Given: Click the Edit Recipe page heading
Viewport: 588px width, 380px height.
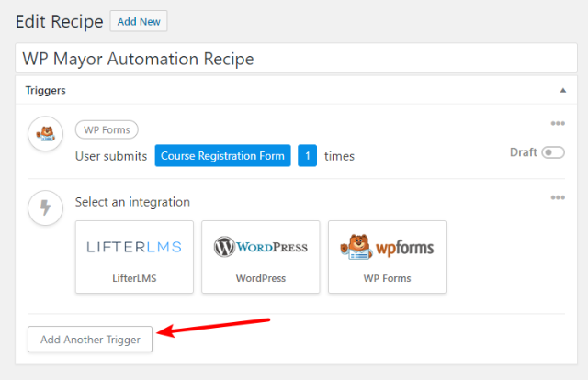Looking at the screenshot, I should 59,21.
